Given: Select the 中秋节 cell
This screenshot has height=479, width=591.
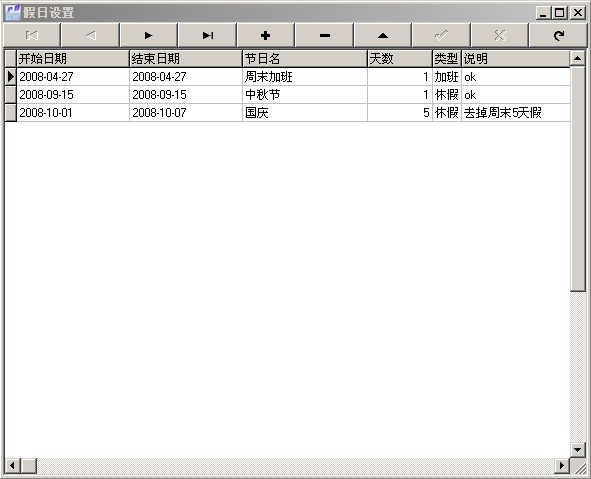Looking at the screenshot, I should click(x=305, y=95).
